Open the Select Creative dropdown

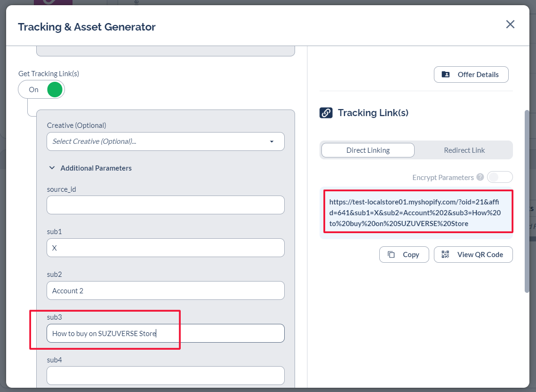pos(165,141)
